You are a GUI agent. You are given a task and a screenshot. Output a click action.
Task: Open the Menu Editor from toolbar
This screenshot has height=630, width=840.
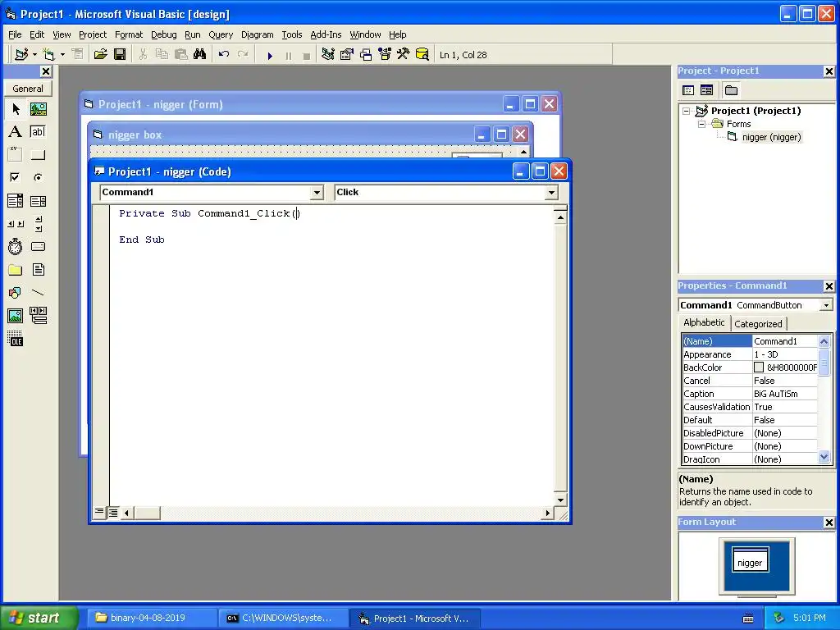pyautogui.click(x=78, y=55)
